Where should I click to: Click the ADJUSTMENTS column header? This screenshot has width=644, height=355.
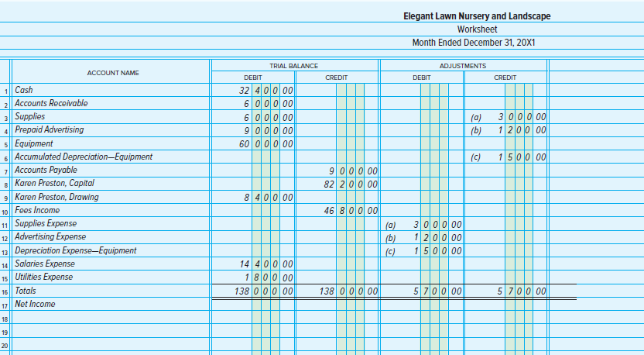(x=462, y=66)
